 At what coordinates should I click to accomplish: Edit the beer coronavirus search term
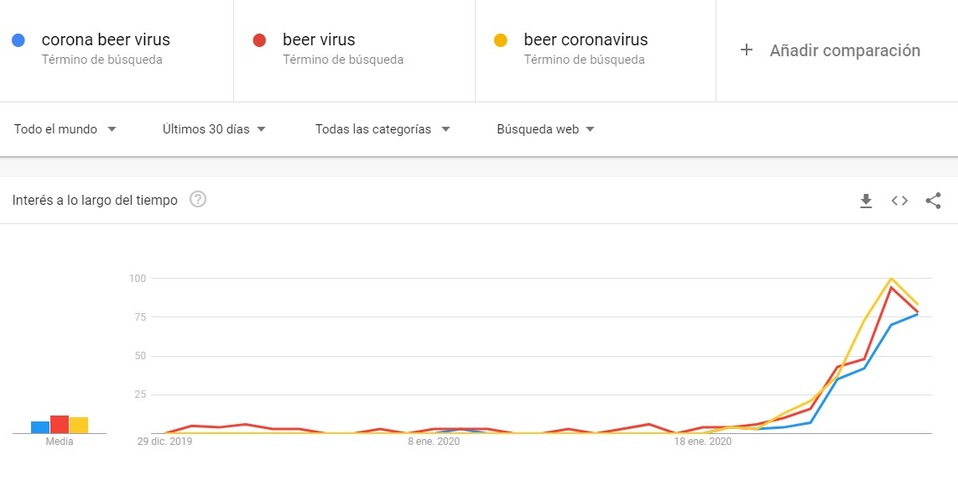(585, 40)
